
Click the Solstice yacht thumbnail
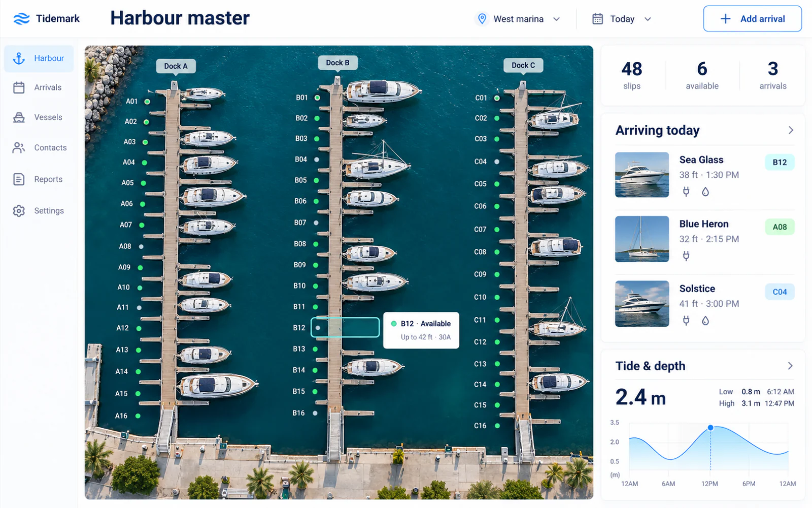[642, 304]
